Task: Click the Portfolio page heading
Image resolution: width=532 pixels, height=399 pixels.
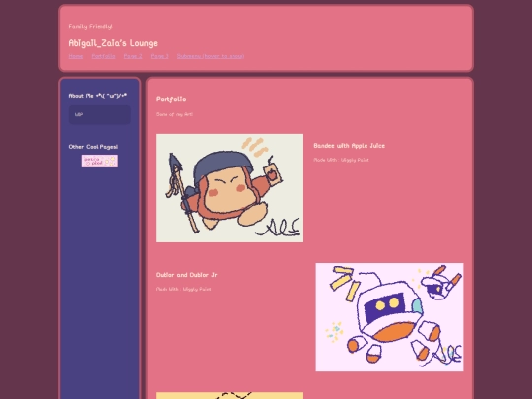Action: 171,100
